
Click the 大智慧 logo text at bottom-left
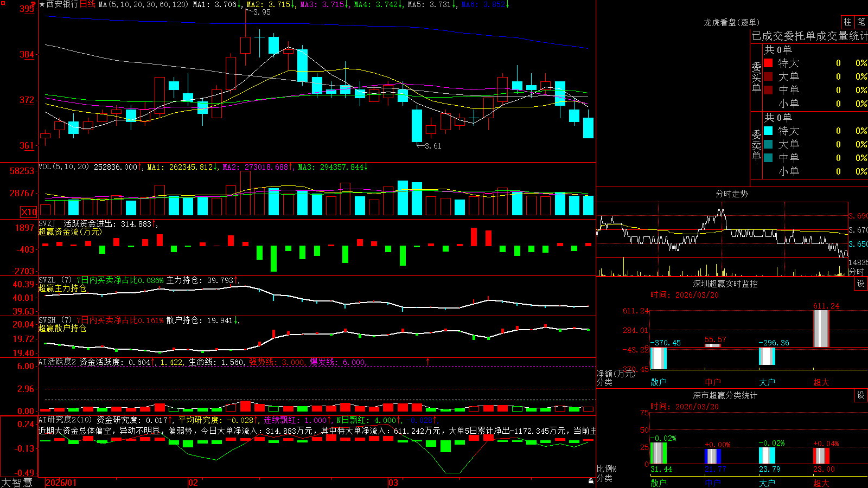coord(17,482)
